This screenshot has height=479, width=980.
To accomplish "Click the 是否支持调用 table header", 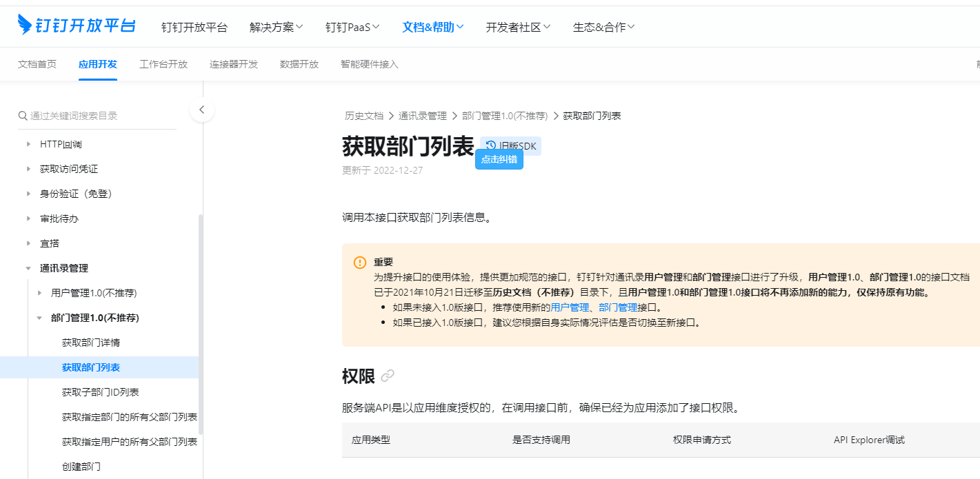I will 541,440.
